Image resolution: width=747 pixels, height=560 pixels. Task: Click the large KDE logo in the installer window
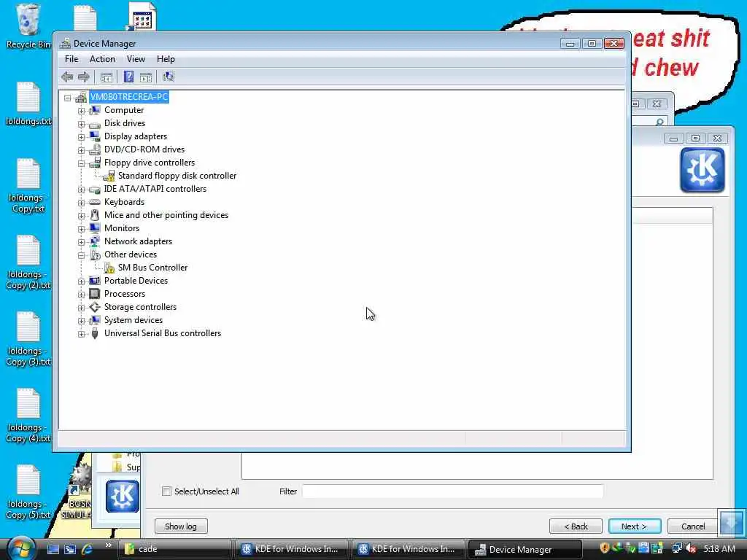click(702, 170)
